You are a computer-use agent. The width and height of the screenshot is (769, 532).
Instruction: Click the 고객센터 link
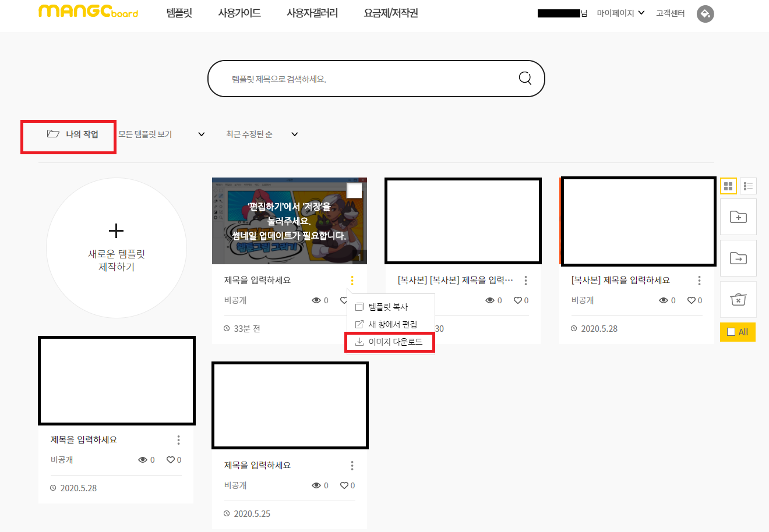pos(670,13)
